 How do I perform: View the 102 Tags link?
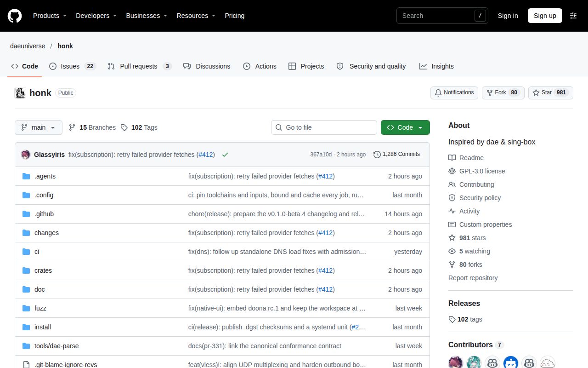(139, 127)
